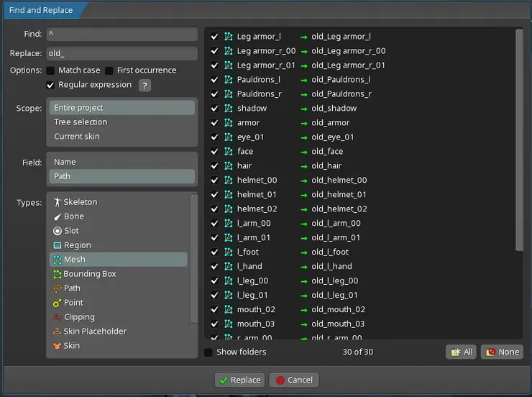The image size is (532, 397).
Task: Click the Find input field
Action: [x=121, y=34]
